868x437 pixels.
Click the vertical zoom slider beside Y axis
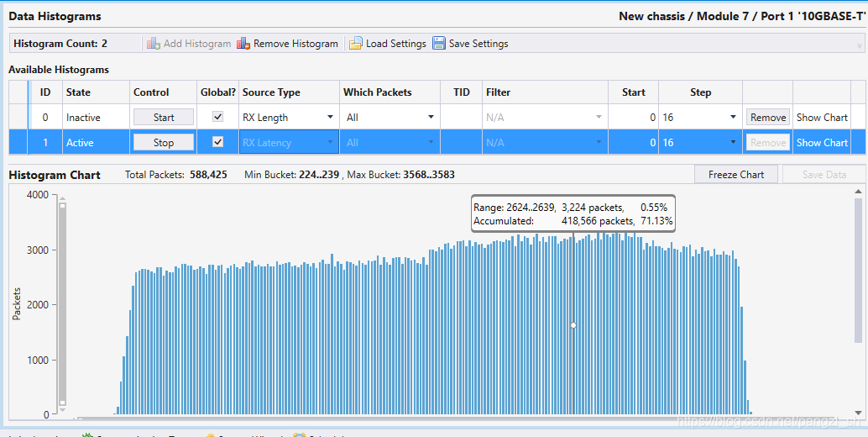tap(63, 303)
